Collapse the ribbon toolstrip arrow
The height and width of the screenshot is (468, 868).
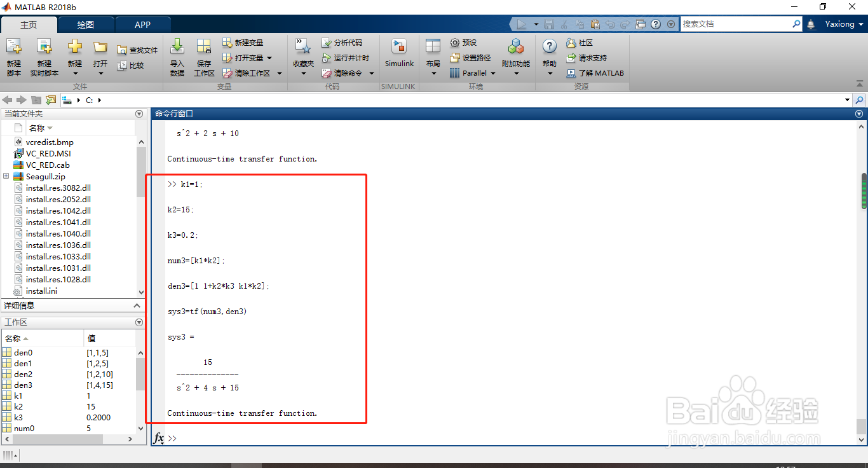tap(860, 84)
